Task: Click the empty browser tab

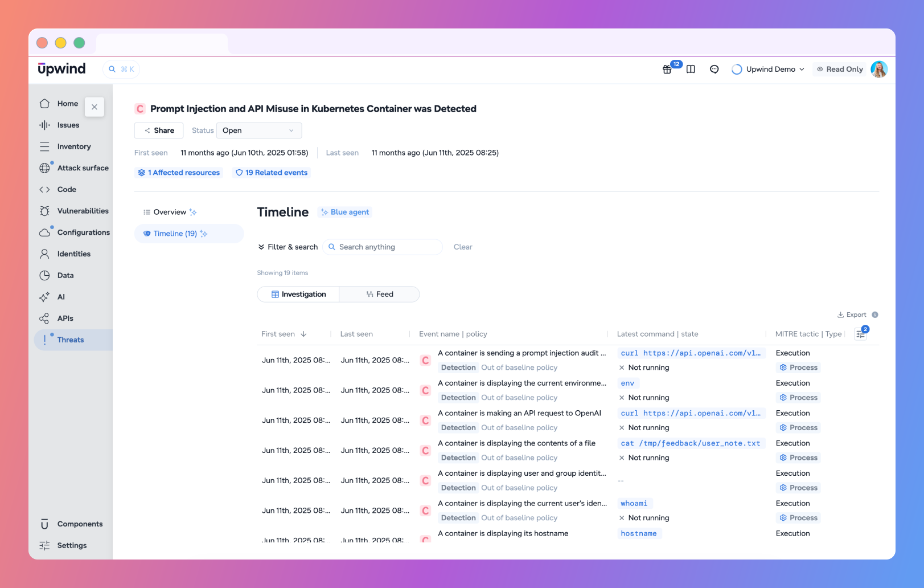Action: [162, 43]
